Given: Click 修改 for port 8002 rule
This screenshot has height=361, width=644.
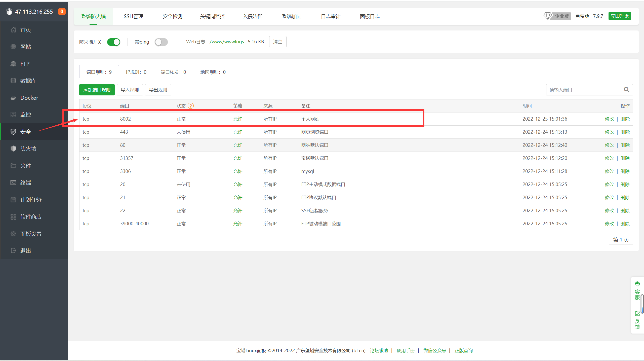Looking at the screenshot, I should [x=609, y=119].
